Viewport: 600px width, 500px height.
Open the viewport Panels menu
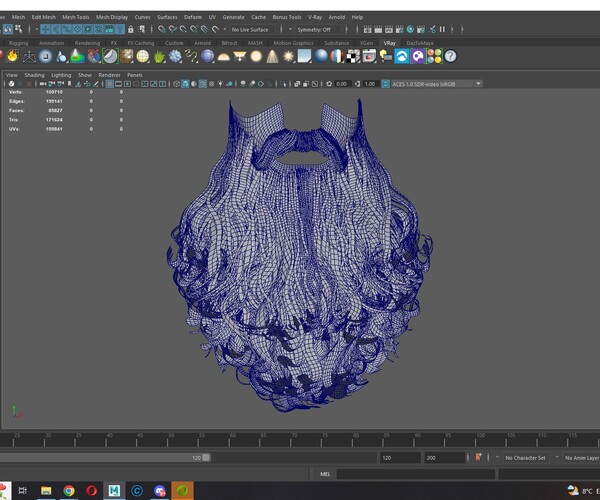(135, 75)
